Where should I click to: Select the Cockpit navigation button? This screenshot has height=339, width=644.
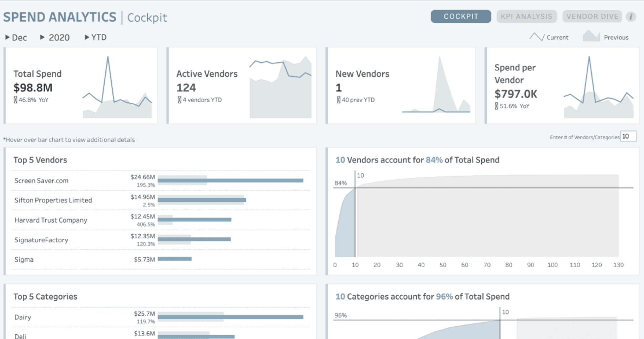tap(460, 16)
